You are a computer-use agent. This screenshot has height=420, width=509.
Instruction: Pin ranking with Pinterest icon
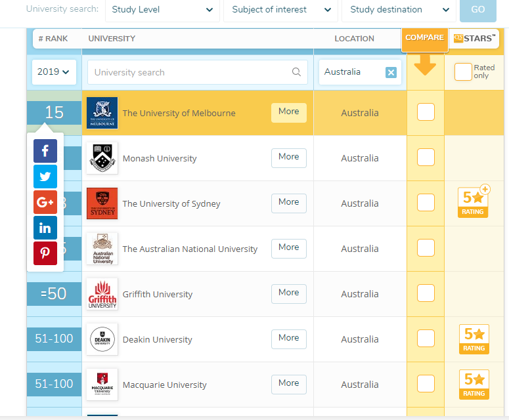coord(45,253)
